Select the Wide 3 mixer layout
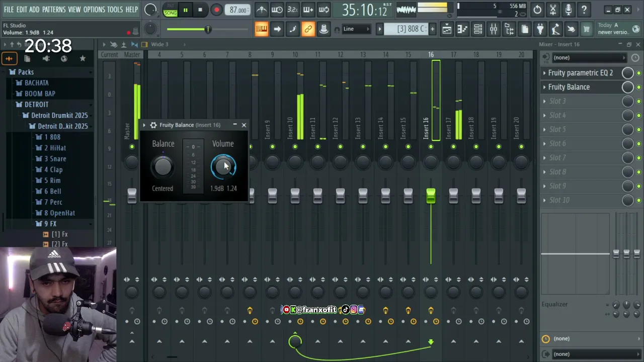The image size is (644, 362). point(159,44)
